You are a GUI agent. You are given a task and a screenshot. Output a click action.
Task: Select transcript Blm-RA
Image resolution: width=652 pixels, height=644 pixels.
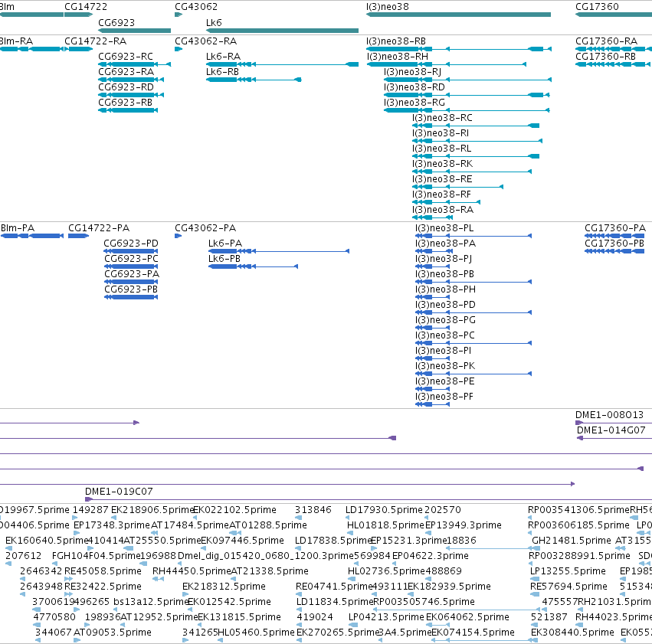(x=16, y=41)
